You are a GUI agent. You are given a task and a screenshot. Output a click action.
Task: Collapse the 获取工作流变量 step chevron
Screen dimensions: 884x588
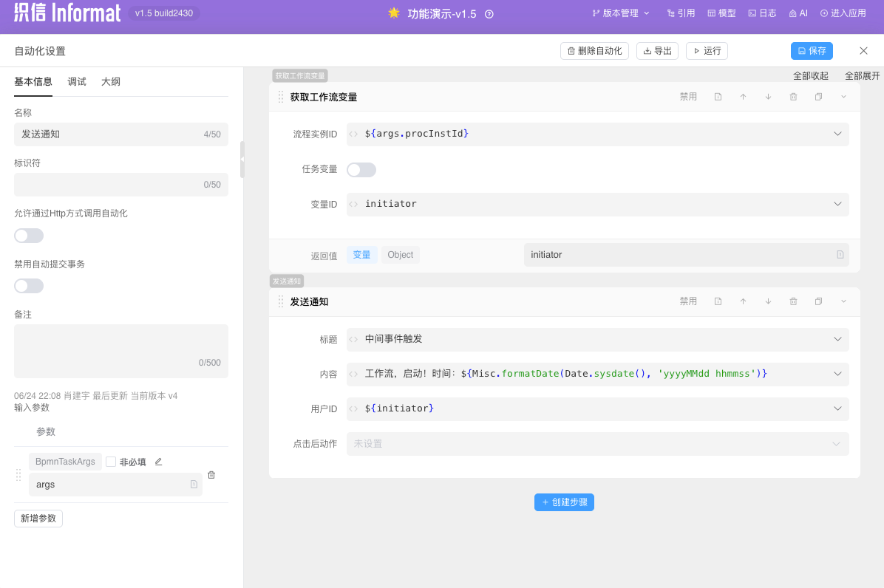pyautogui.click(x=843, y=97)
